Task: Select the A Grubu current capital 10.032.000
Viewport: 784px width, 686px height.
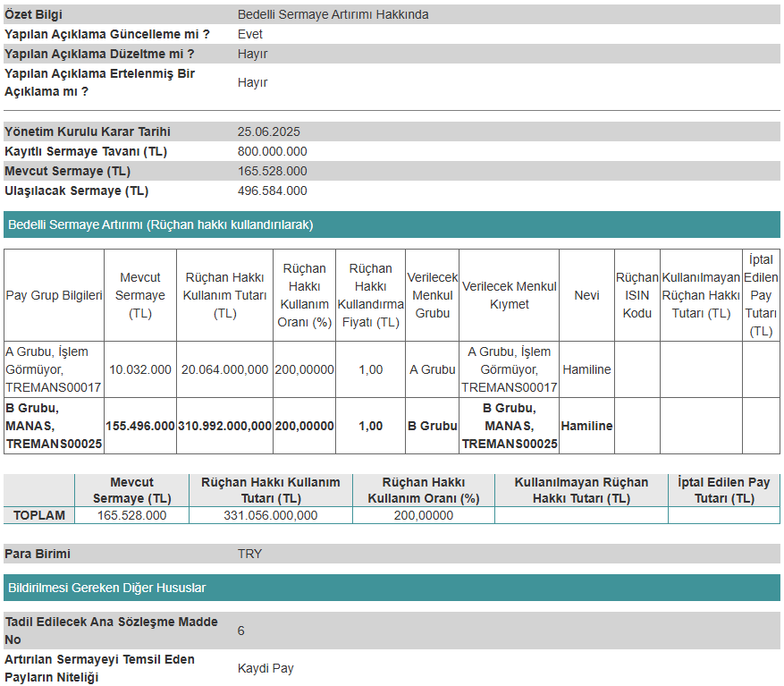Action: tap(140, 369)
